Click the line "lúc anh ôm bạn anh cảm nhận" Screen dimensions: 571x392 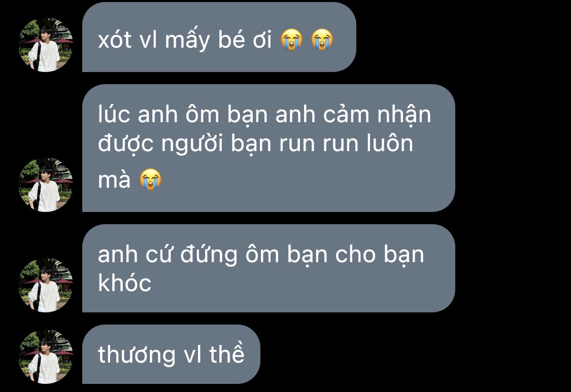[x=265, y=115]
